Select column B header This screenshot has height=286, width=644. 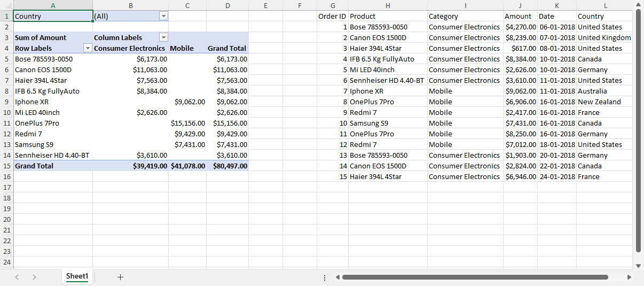pyautogui.click(x=131, y=5)
